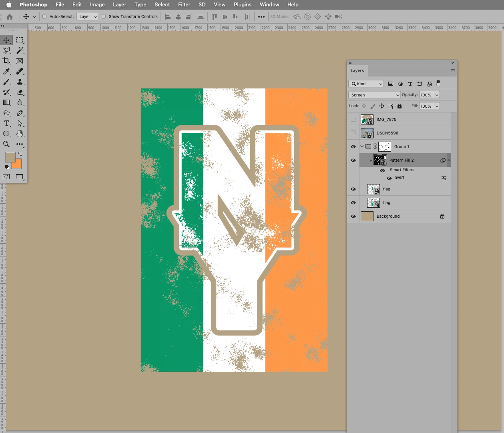Toggle layer filtering switch on or off
Screen dimensions: 504x433
tap(438, 83)
